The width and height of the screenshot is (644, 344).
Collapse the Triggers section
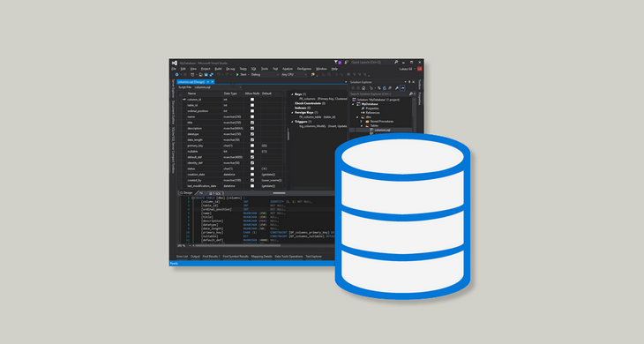click(292, 122)
